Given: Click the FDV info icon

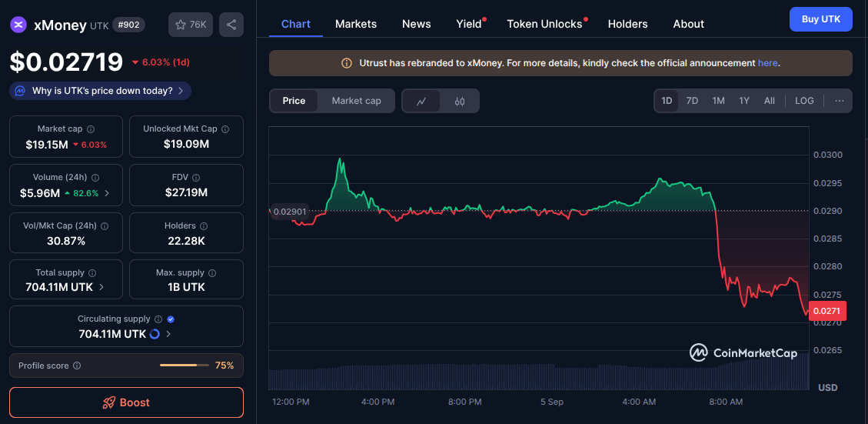Looking at the screenshot, I should click(x=197, y=178).
